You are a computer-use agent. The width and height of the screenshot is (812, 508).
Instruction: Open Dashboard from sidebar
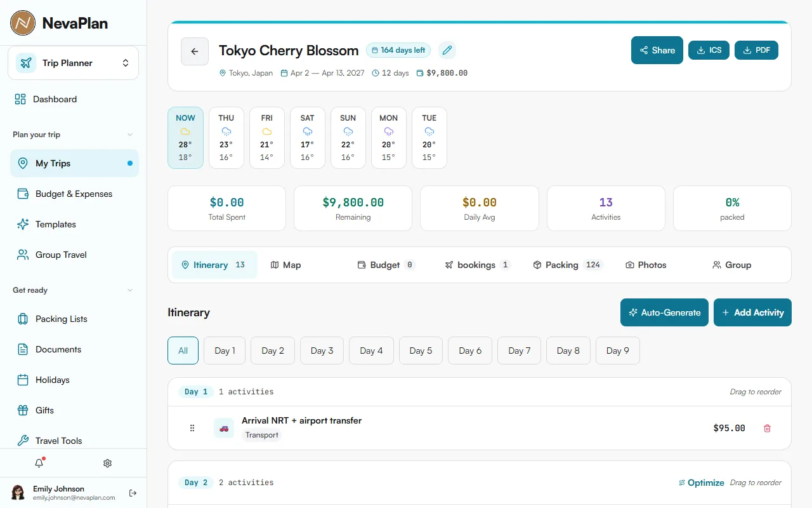coord(74,99)
